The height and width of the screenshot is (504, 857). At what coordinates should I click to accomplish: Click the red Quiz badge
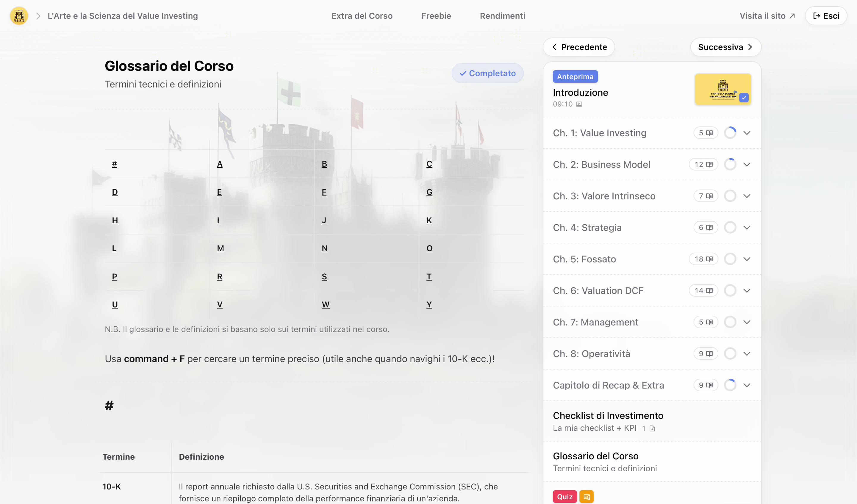coord(564,497)
